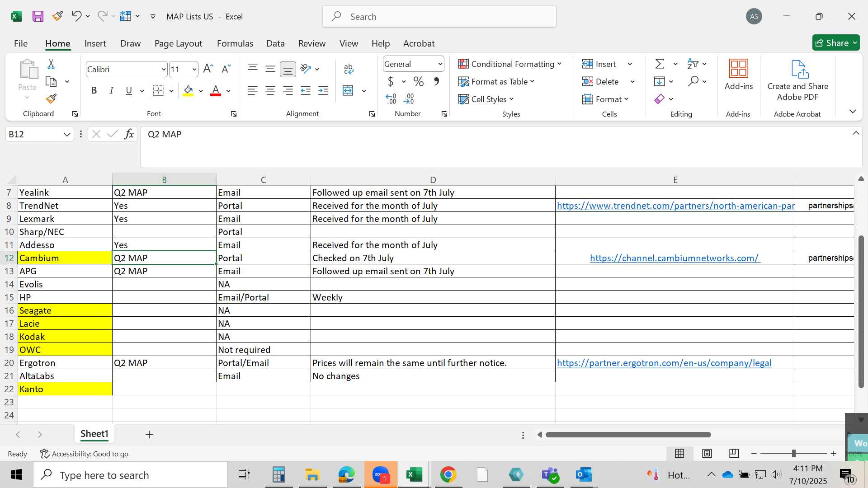Open Sort & Filter icon
Viewport: 868px width, 488px height.
point(693,64)
